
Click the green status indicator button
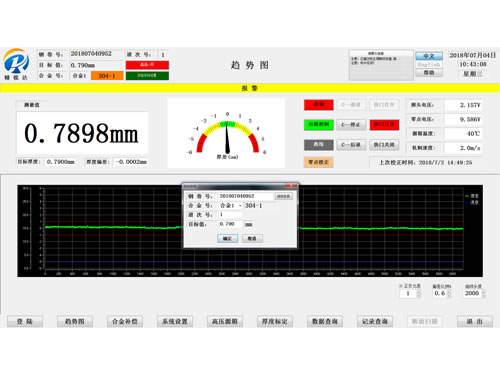[318, 125]
